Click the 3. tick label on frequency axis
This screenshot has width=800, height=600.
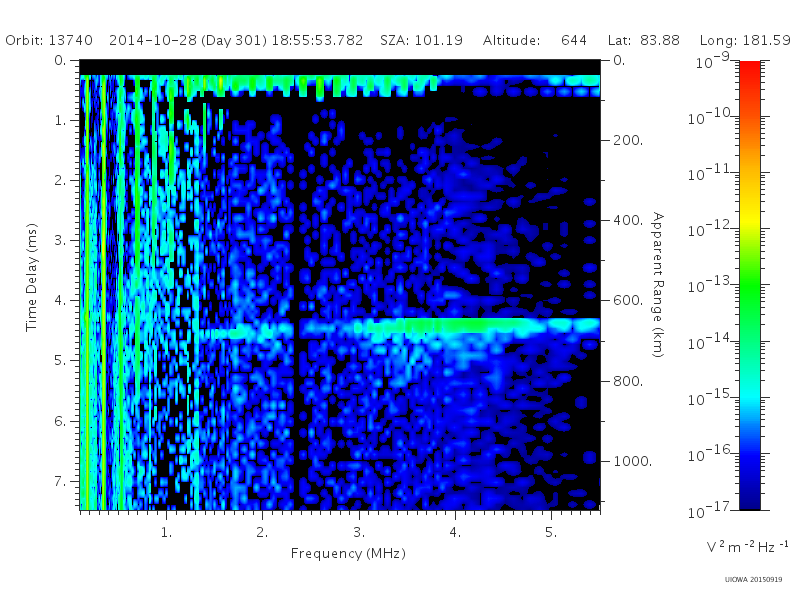[x=359, y=533]
